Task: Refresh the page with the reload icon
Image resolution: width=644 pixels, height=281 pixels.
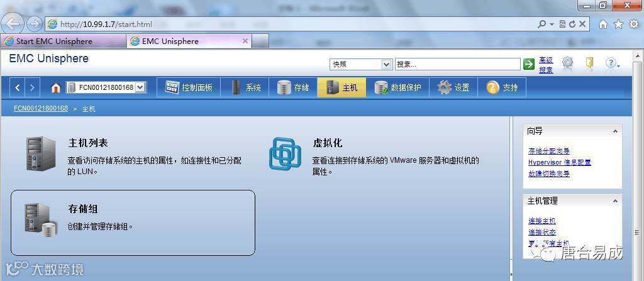Action: click(x=572, y=25)
